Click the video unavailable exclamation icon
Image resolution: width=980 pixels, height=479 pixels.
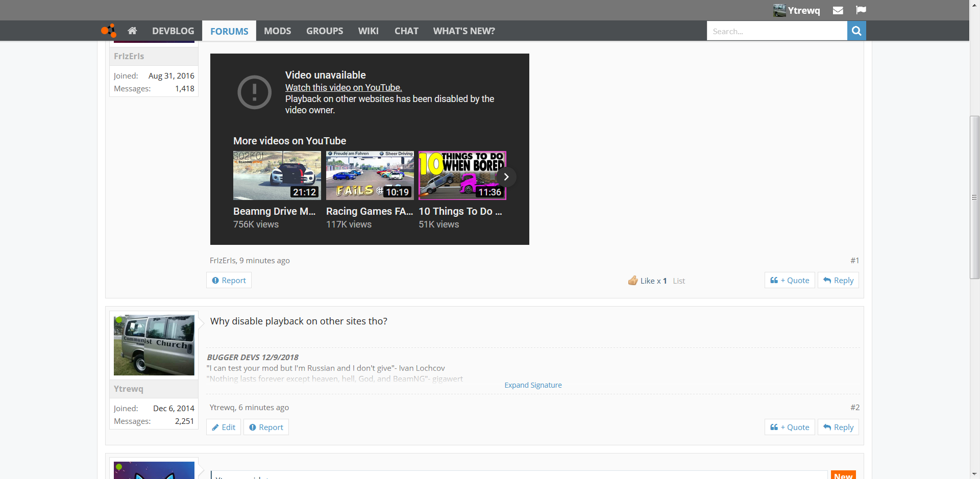pyautogui.click(x=254, y=92)
